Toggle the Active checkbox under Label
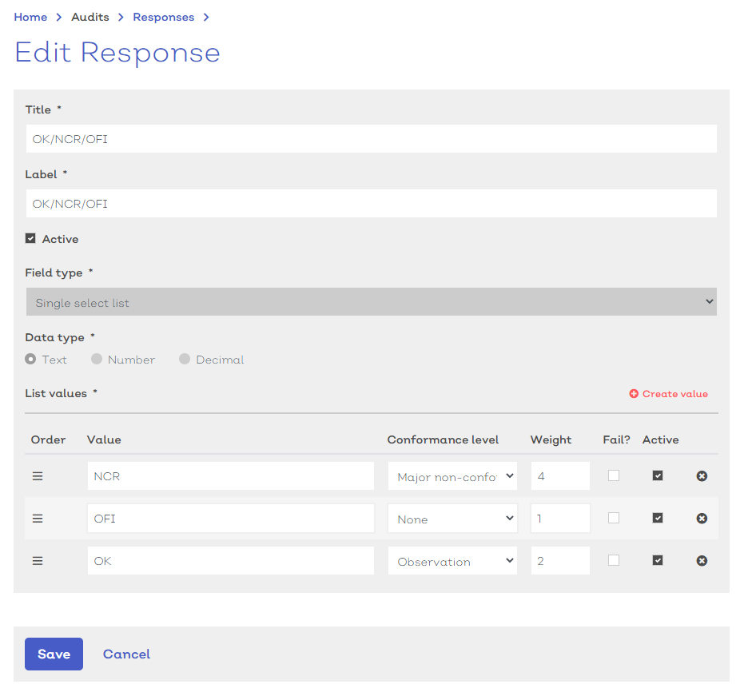The image size is (744, 700). pyautogui.click(x=30, y=238)
